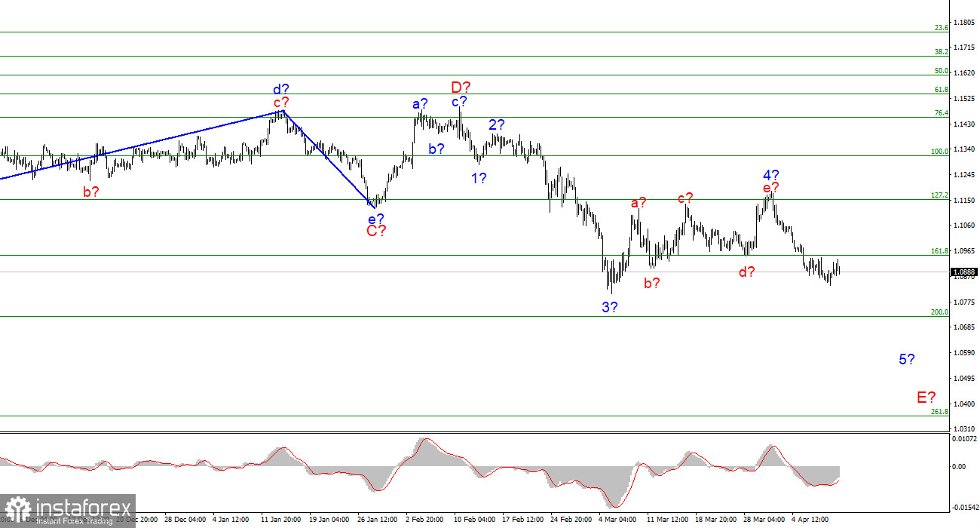Screen dimensions: 980x528
Task: Select the 23.6 Fibonacci level label
Action: click(941, 28)
